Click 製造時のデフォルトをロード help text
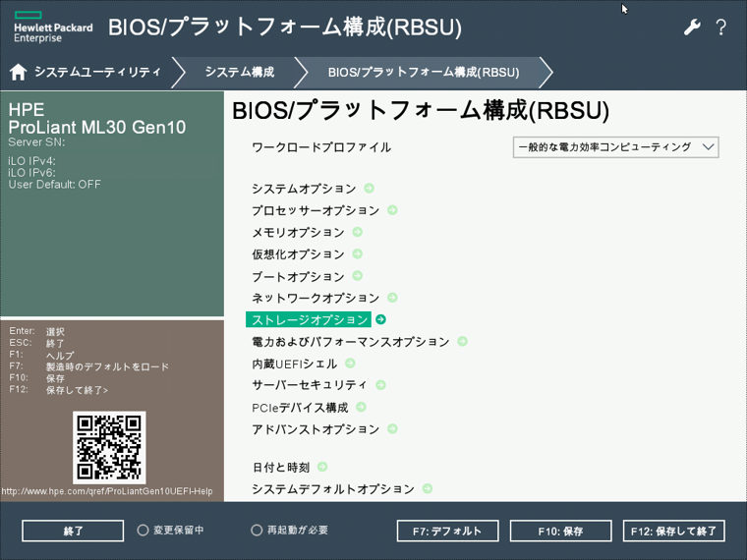This screenshot has height=560, width=747. coord(108,366)
